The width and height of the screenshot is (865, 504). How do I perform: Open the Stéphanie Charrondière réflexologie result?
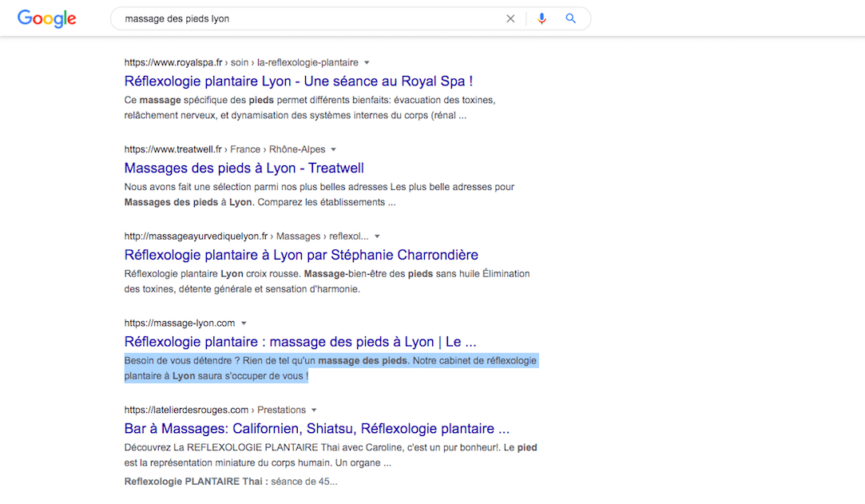(x=301, y=255)
